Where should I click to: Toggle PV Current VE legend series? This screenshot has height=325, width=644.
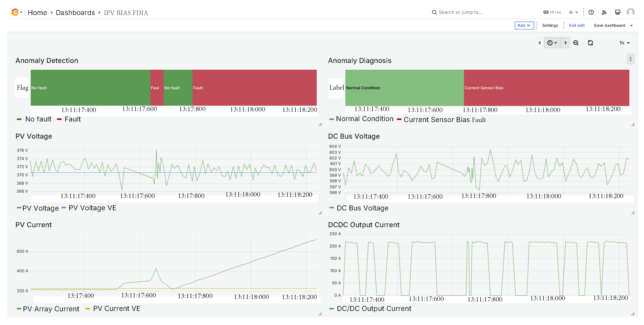point(116,308)
